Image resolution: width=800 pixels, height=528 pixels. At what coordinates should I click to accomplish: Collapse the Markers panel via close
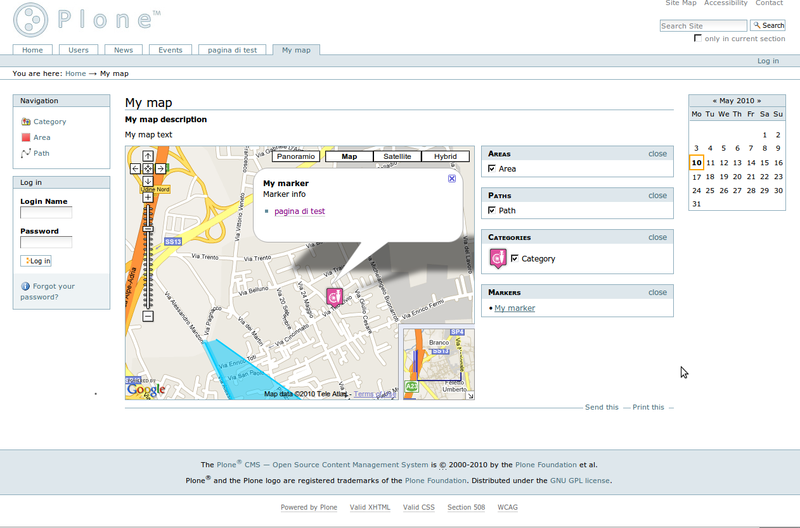point(657,293)
